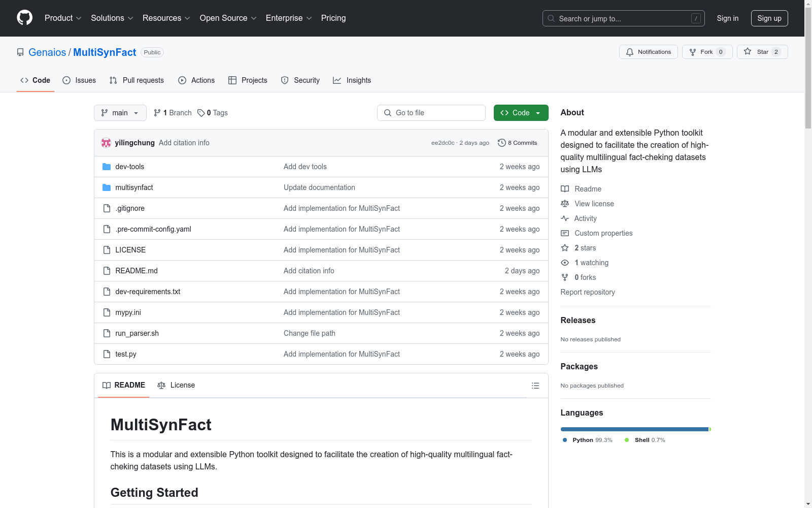Click the tag icon beside 0 Tags
The image size is (812, 508).
201,113
